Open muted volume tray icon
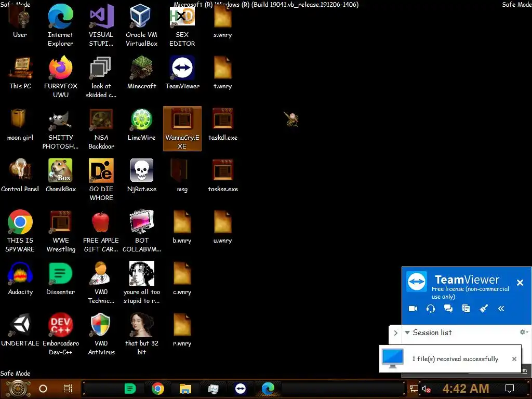The width and height of the screenshot is (532, 399). coord(426,389)
